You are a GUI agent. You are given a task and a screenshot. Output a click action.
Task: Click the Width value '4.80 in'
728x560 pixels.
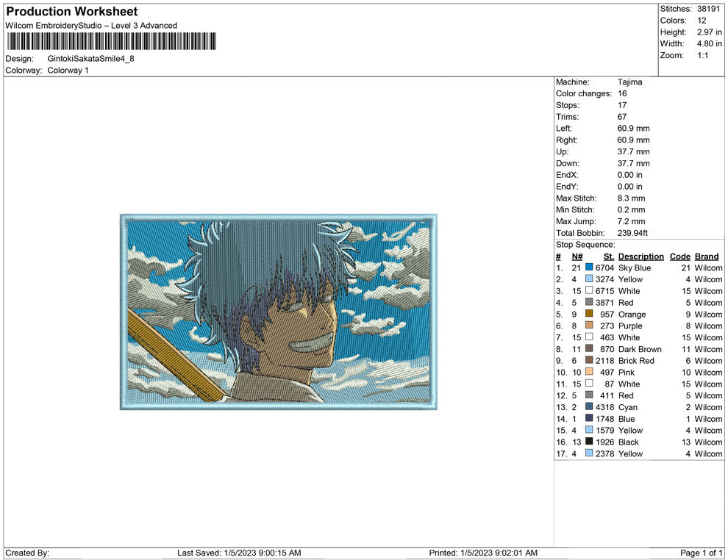pyautogui.click(x=709, y=43)
